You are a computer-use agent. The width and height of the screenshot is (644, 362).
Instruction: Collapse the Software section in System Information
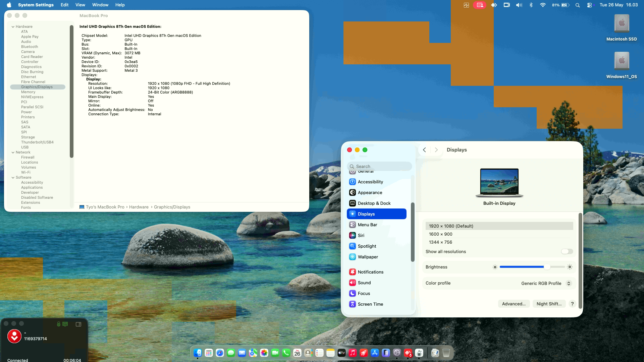point(13,177)
